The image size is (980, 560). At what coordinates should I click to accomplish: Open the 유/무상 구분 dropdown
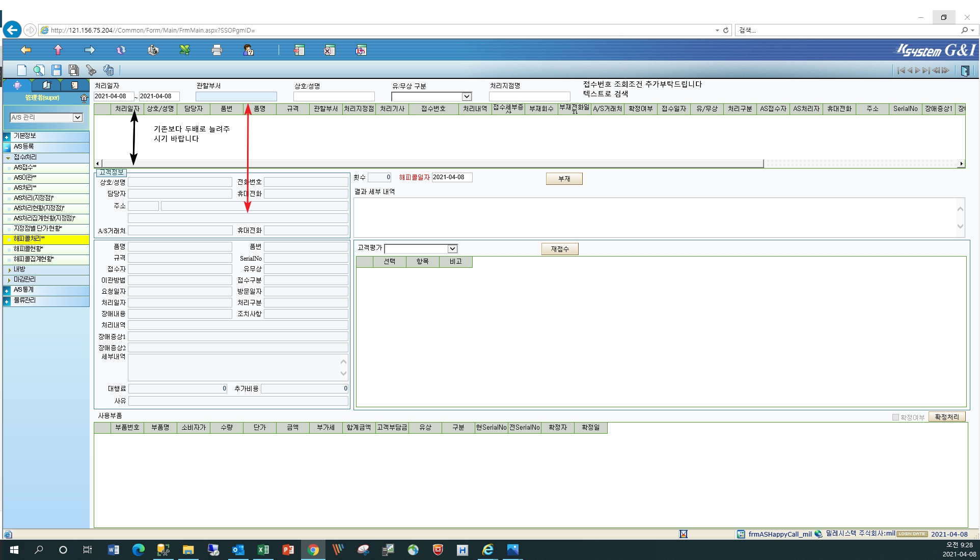(x=467, y=96)
